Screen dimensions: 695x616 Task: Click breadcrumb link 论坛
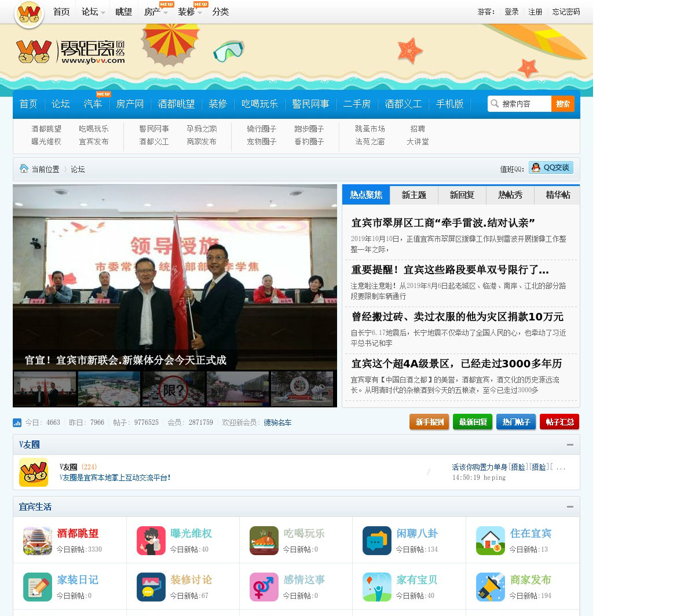tap(78, 169)
